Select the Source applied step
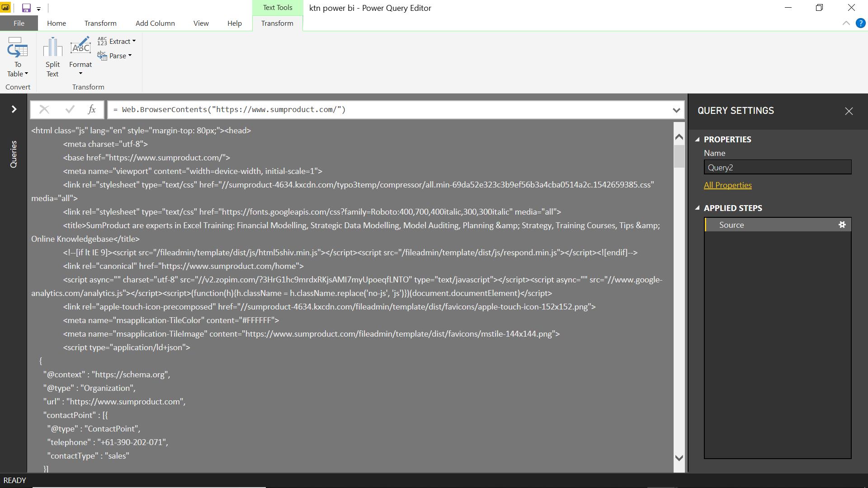Viewport: 868px width, 488px height. (778, 225)
